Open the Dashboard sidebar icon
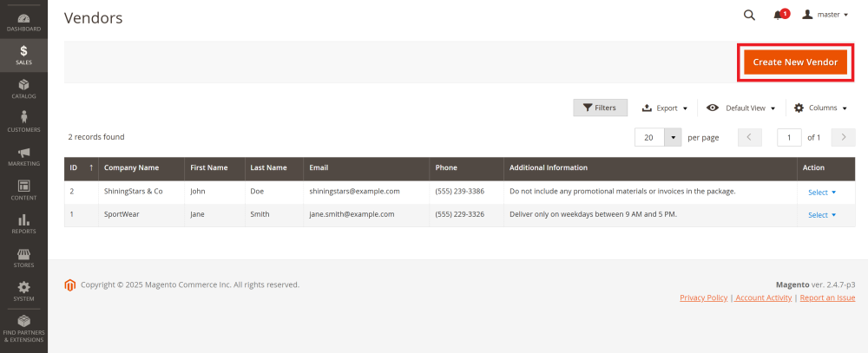Viewport: 868px width, 353px height. click(23, 23)
